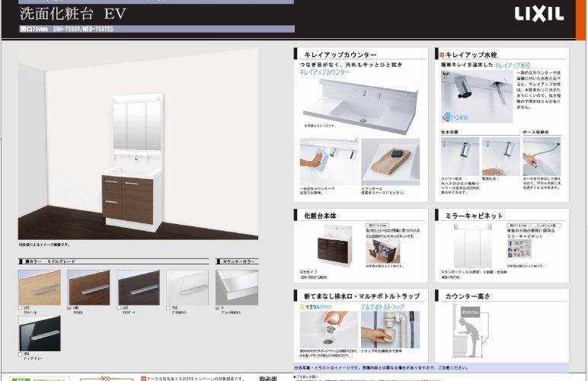This screenshot has height=381, width=588.
Task: Check the LP2 door color checkbox
Action: 20,307
